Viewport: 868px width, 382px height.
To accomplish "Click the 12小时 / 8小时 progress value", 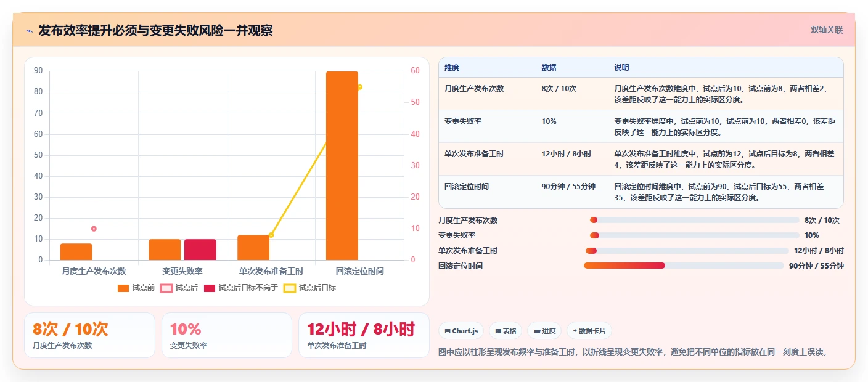I will (x=819, y=251).
